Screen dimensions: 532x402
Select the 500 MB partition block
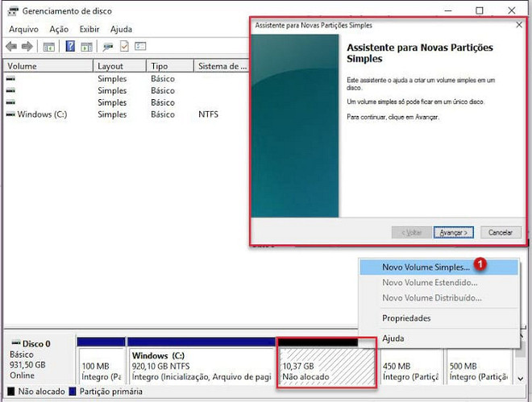coord(478,366)
